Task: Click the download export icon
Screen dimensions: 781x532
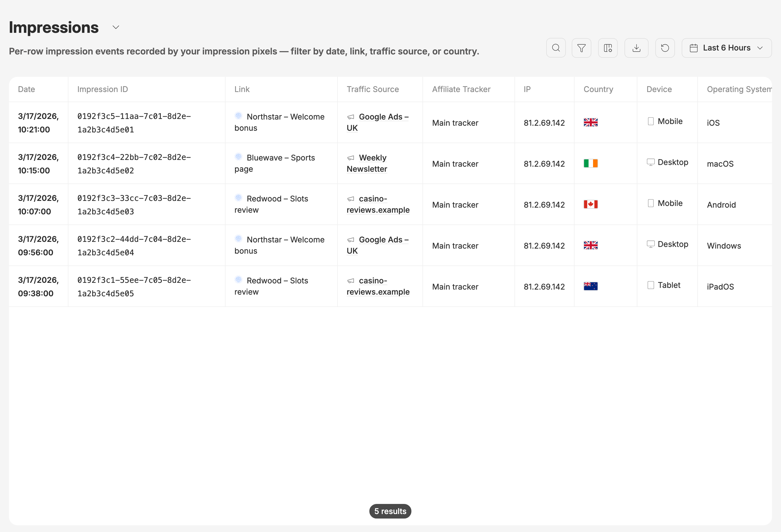Action: click(x=636, y=48)
